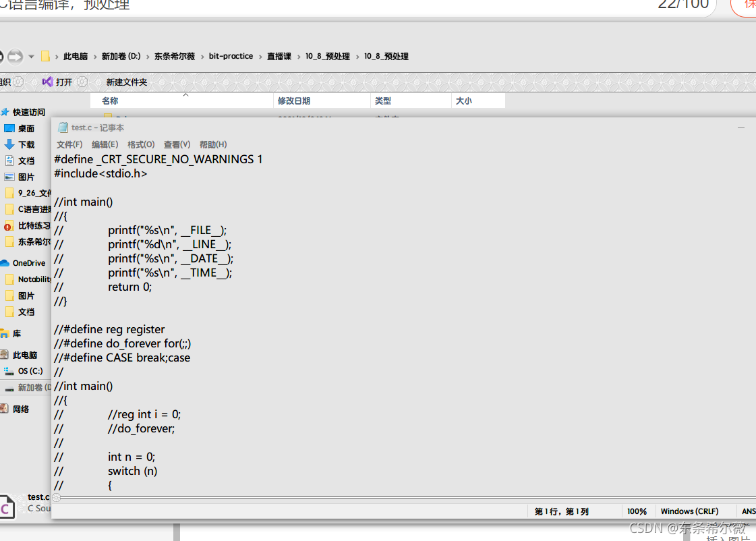Expand the chevron after bit-practice breadcrumb
The width and height of the screenshot is (756, 541).
point(260,57)
